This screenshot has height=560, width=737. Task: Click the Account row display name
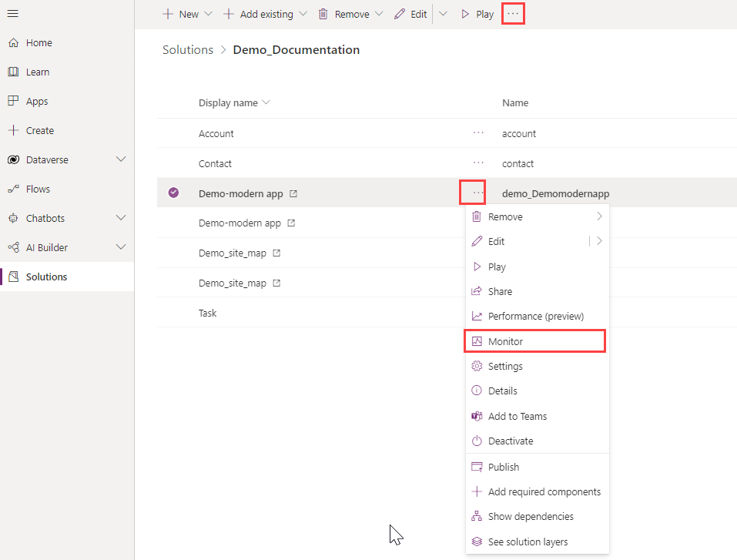tap(216, 133)
